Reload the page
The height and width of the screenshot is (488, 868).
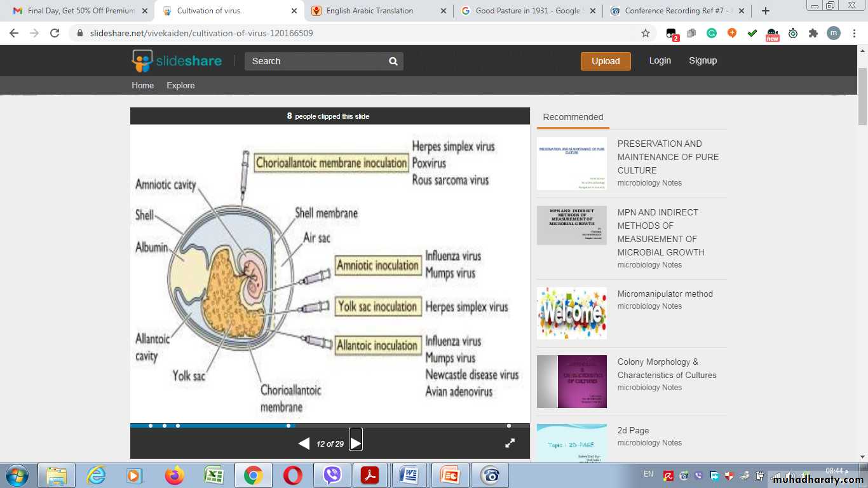point(55,33)
